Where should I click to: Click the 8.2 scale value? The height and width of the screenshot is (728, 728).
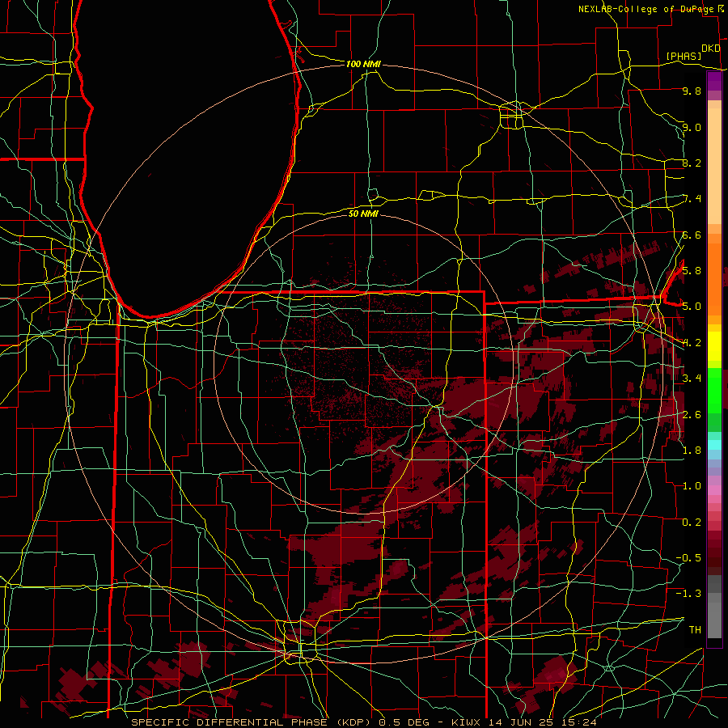pyautogui.click(x=692, y=163)
